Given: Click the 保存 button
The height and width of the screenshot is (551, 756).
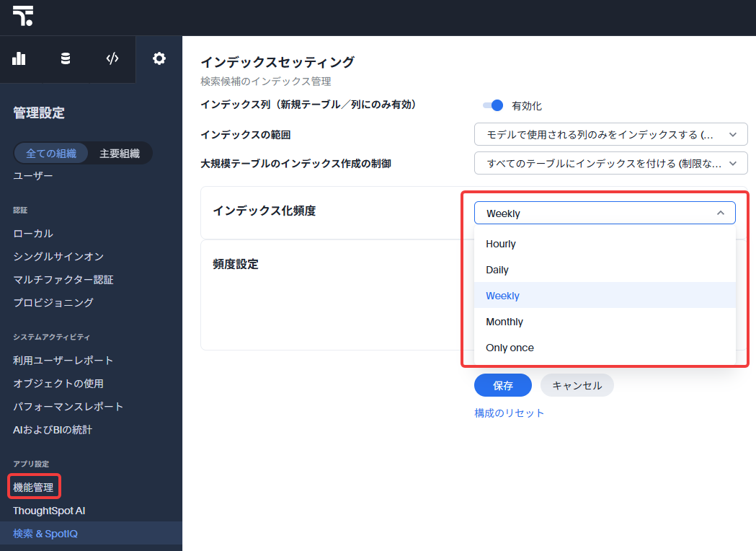Looking at the screenshot, I should (503, 386).
